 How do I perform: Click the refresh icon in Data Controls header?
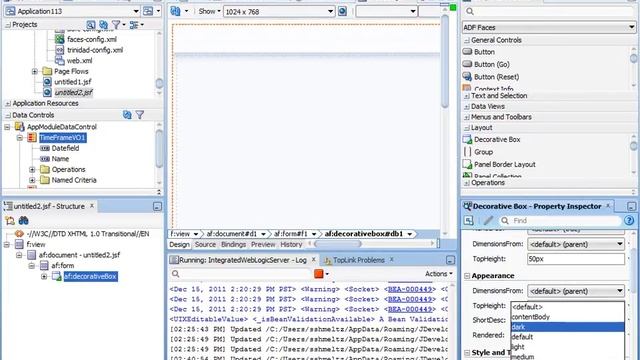[x=127, y=115]
